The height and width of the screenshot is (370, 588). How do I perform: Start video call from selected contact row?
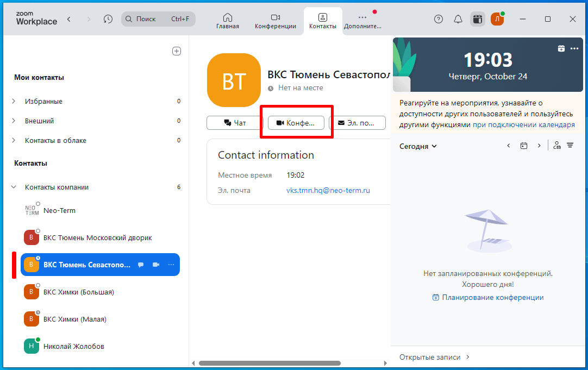tap(157, 265)
